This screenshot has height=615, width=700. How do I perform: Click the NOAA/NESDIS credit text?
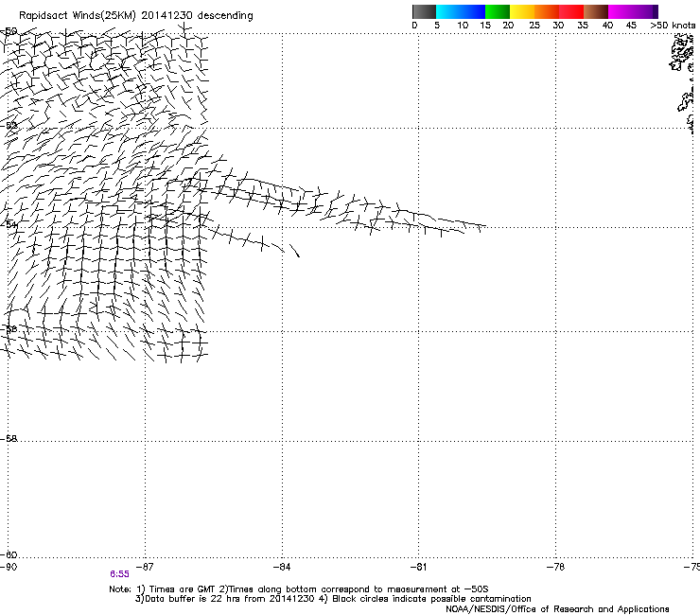pyautogui.click(x=557, y=609)
